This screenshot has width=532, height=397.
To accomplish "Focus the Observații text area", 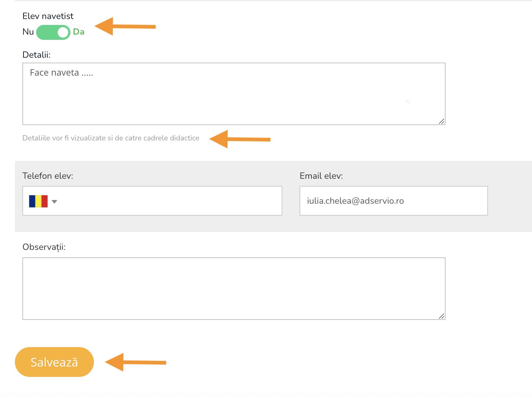I will 234,289.
